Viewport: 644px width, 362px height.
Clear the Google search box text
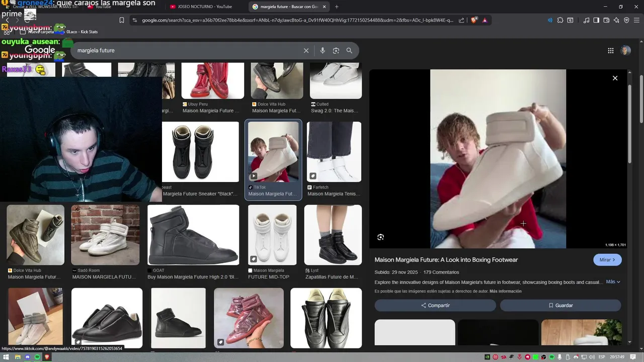[306, 51]
